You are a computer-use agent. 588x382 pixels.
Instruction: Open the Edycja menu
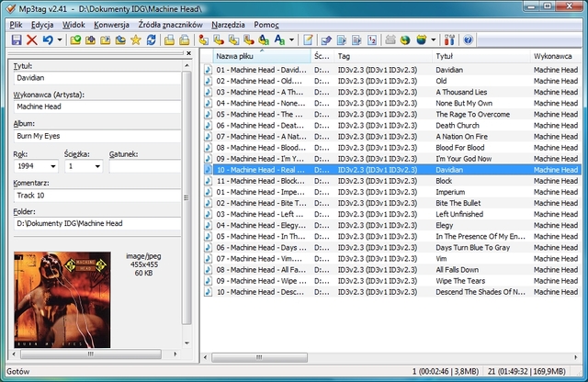tap(42, 25)
